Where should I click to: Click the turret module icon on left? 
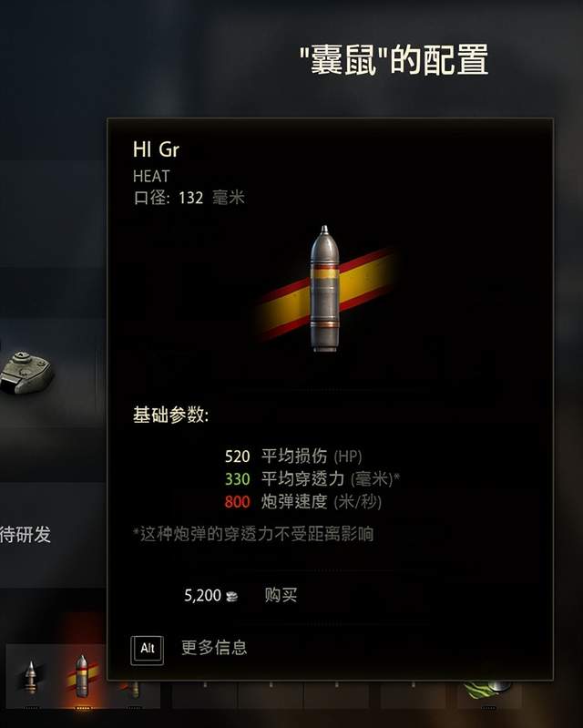coord(27,373)
